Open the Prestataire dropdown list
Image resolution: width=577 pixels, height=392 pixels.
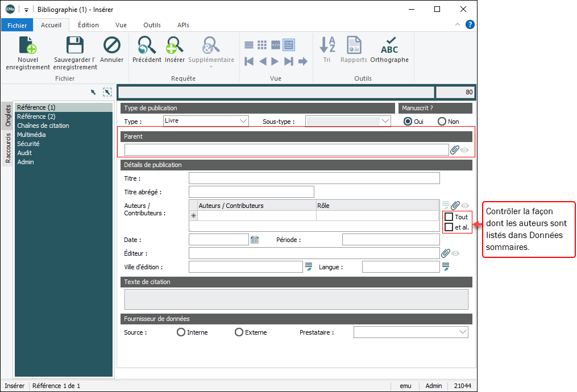462,332
